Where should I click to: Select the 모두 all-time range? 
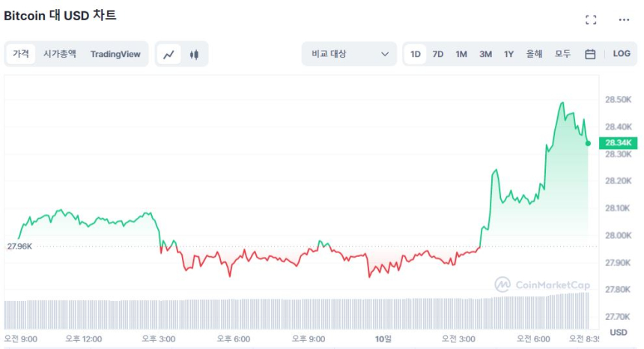(x=562, y=54)
